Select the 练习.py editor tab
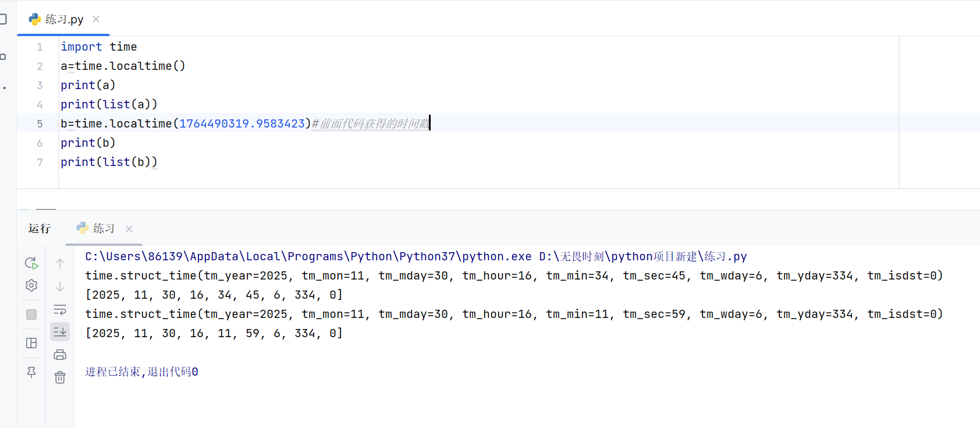 pyautogui.click(x=64, y=19)
